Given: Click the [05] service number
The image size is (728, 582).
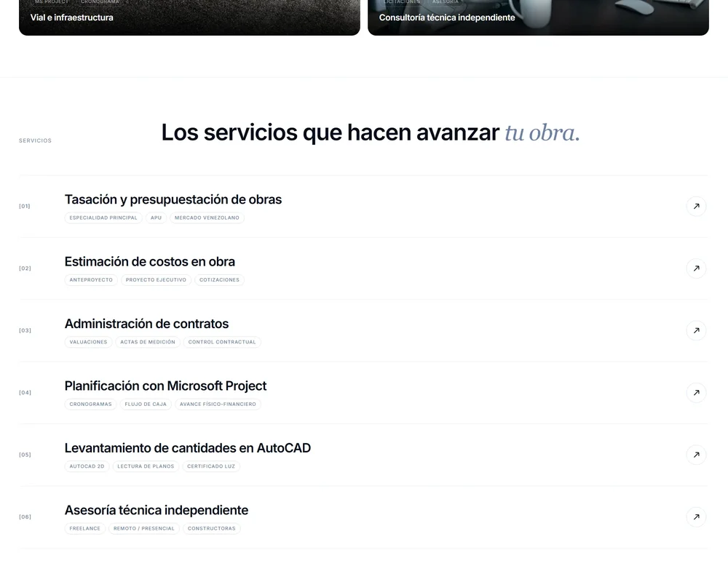Looking at the screenshot, I should pyautogui.click(x=25, y=455).
